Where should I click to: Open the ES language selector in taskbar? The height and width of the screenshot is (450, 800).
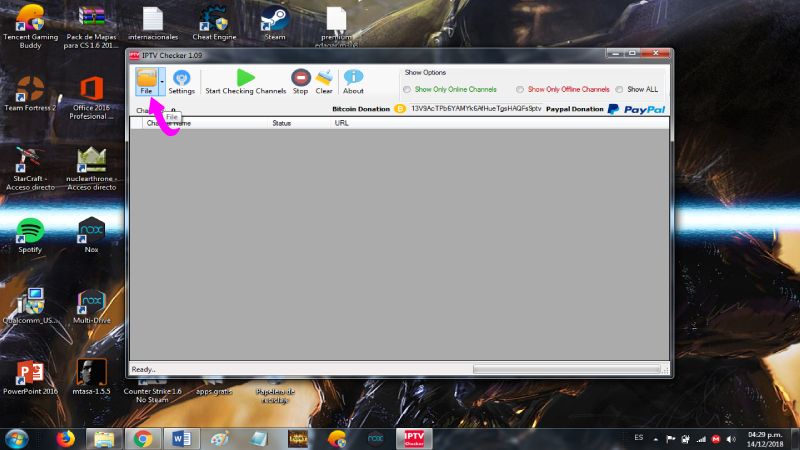pyautogui.click(x=639, y=438)
